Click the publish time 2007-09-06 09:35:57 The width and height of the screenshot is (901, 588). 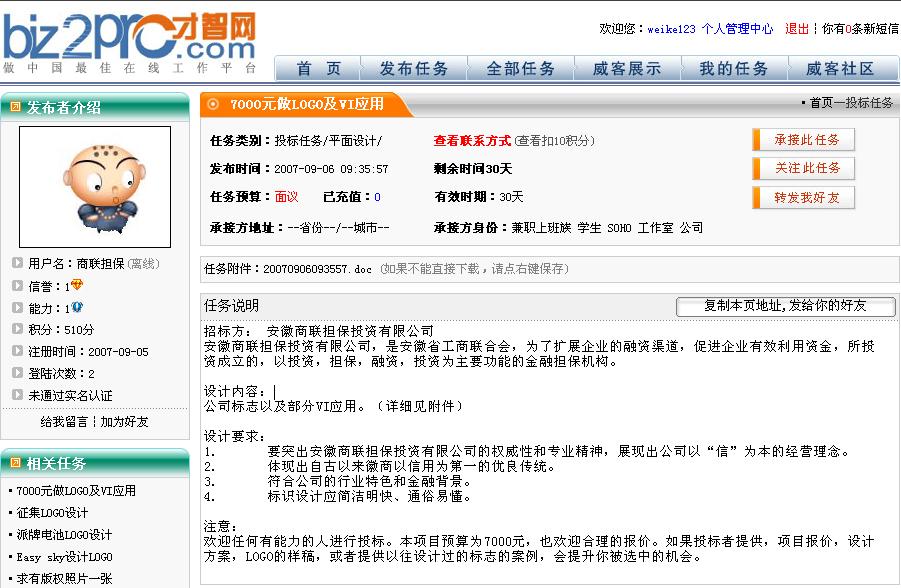pyautogui.click(x=332, y=169)
